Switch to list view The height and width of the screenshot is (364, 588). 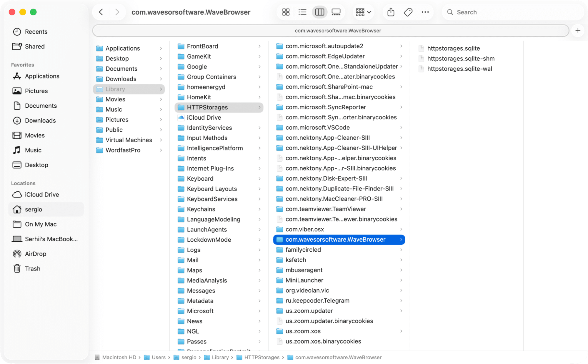[x=302, y=12]
